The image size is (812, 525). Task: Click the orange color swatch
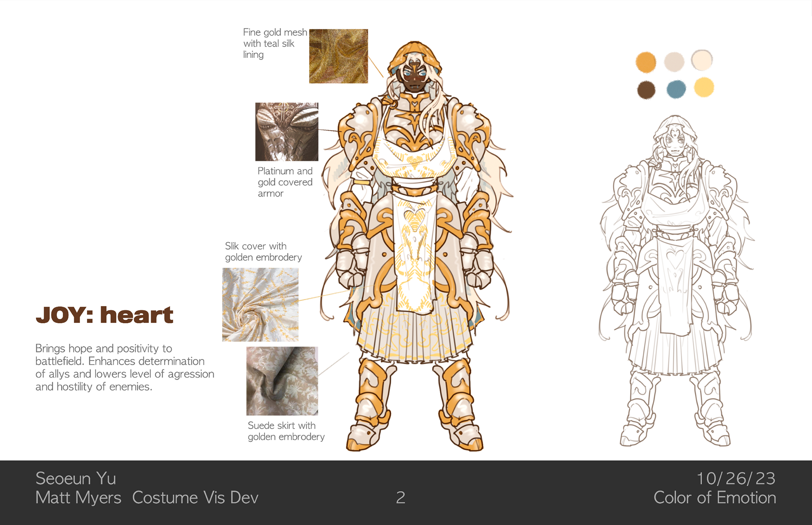[x=646, y=63]
